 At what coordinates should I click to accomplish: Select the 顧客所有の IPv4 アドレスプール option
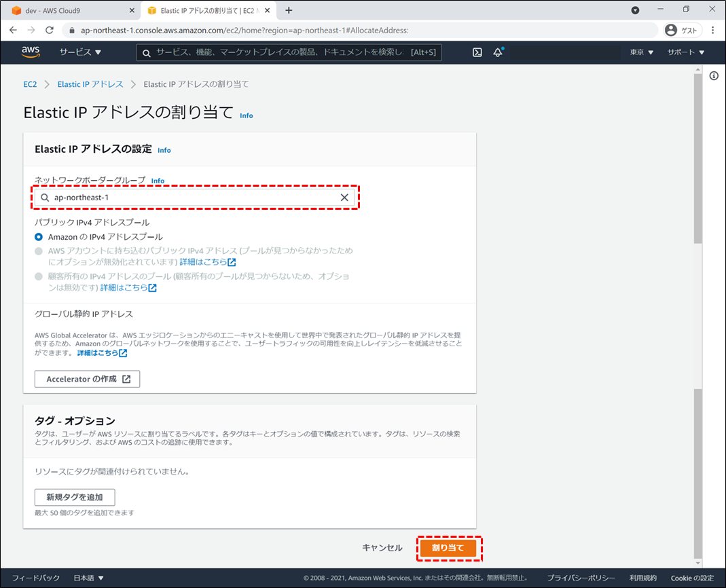(x=38, y=276)
